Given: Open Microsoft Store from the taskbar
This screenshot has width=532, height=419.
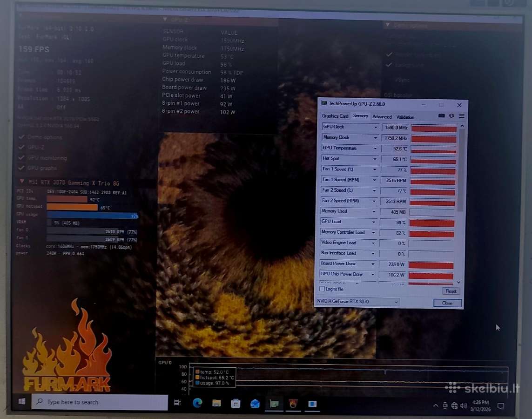Looking at the screenshot, I should (236, 403).
